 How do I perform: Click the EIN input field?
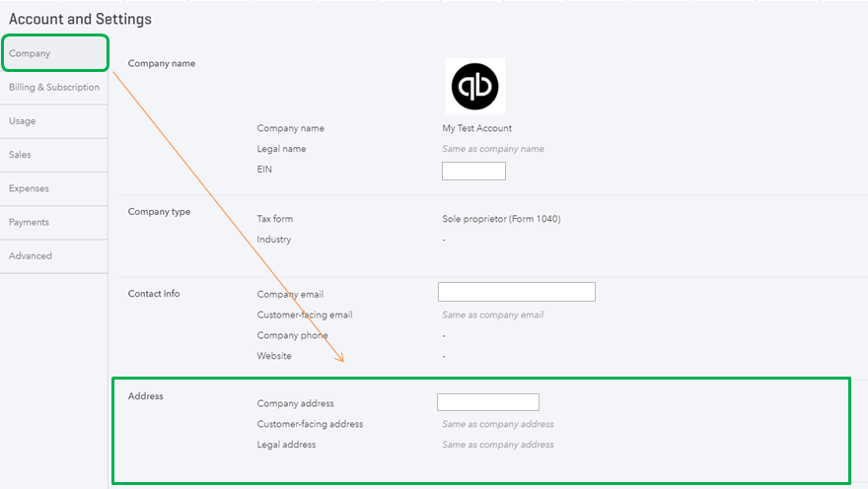click(473, 171)
